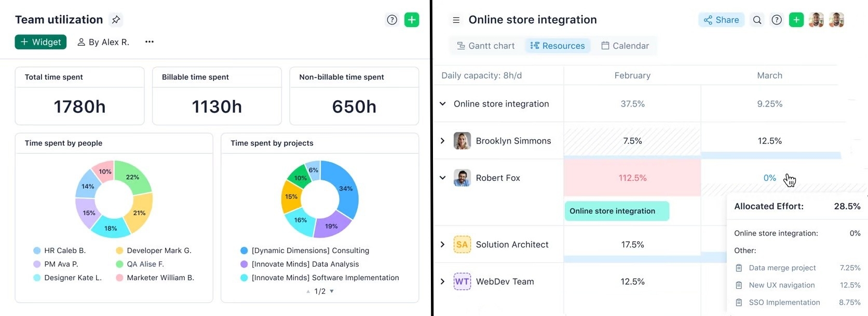Click Total time spent 1780h value
The height and width of the screenshot is (316, 868).
click(x=79, y=107)
